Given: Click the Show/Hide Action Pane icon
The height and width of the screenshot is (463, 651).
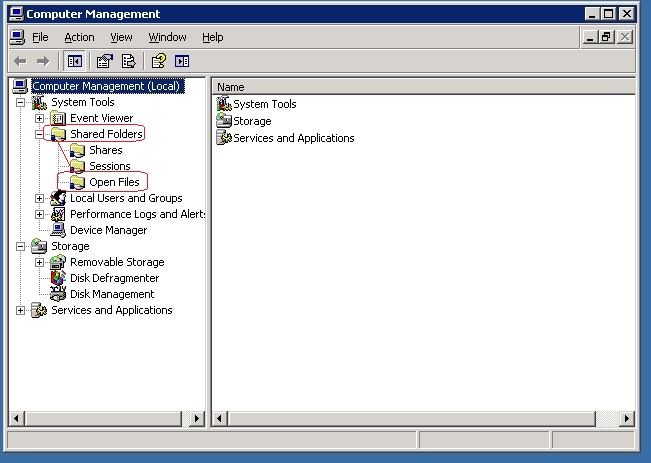Looking at the screenshot, I should (x=182, y=61).
